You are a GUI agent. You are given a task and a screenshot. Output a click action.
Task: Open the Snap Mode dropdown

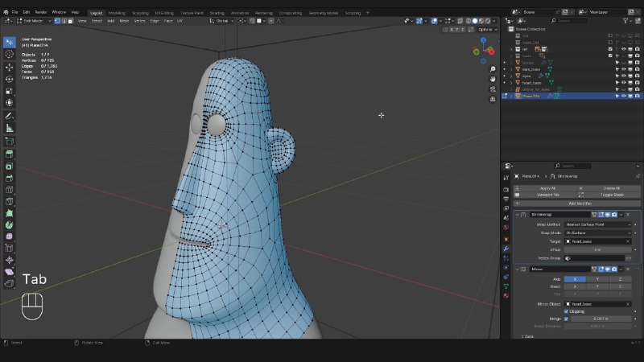tap(597, 232)
